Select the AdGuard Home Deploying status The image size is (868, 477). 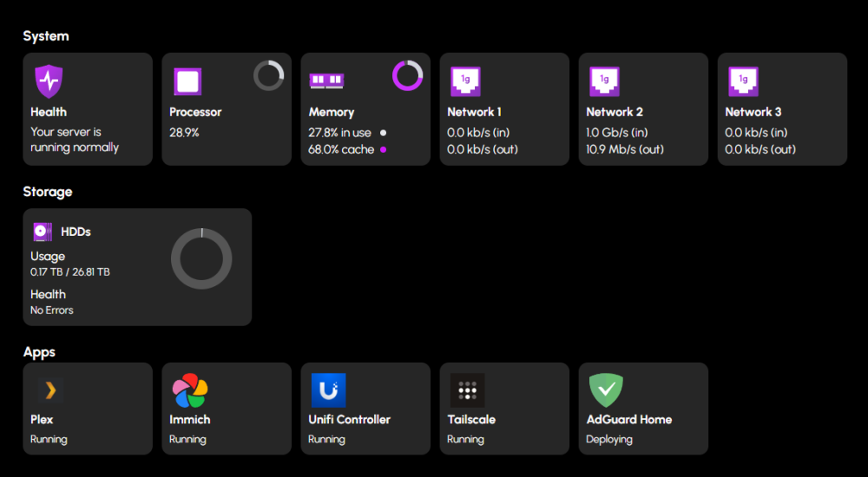tap(610, 439)
